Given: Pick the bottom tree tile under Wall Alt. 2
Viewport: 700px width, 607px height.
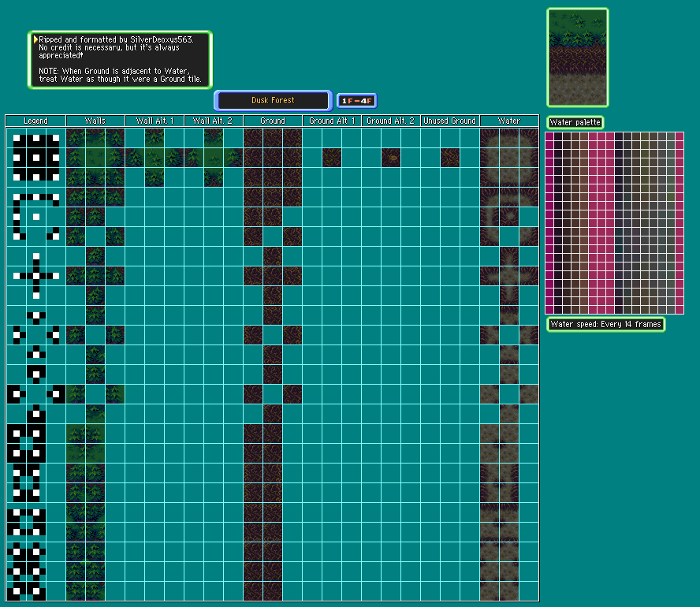Looking at the screenshot, I should point(214,177).
